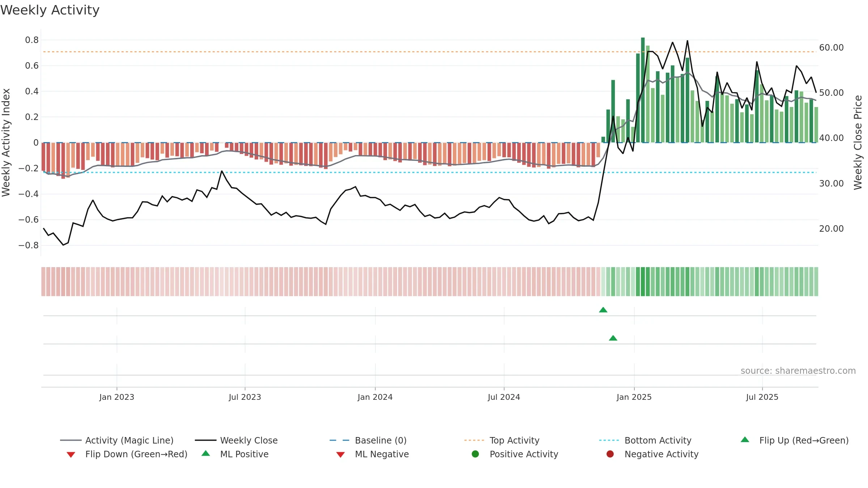Click the source: sharemaestro.com text
Screen dimensions: 868x488
coord(798,371)
